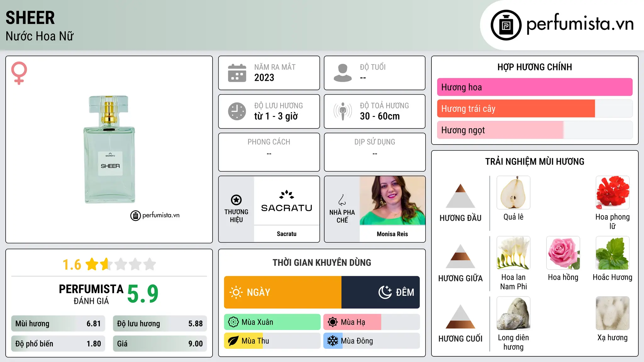Image resolution: width=644 pixels, height=362 pixels.
Task: Click the Sacratu brand logo
Action: [x=287, y=201]
